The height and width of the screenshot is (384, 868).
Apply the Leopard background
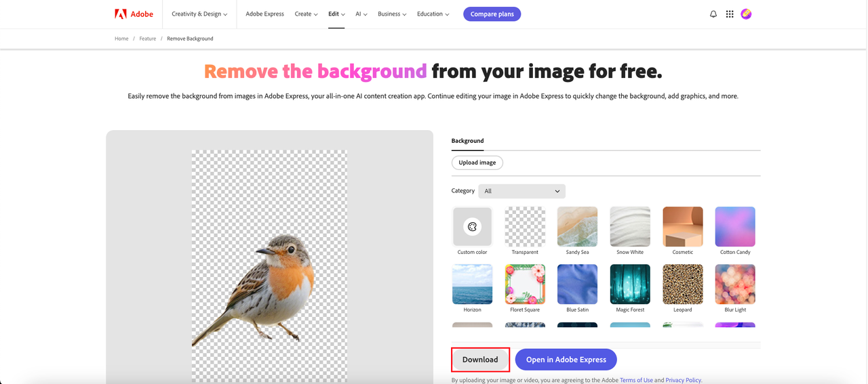tap(683, 284)
